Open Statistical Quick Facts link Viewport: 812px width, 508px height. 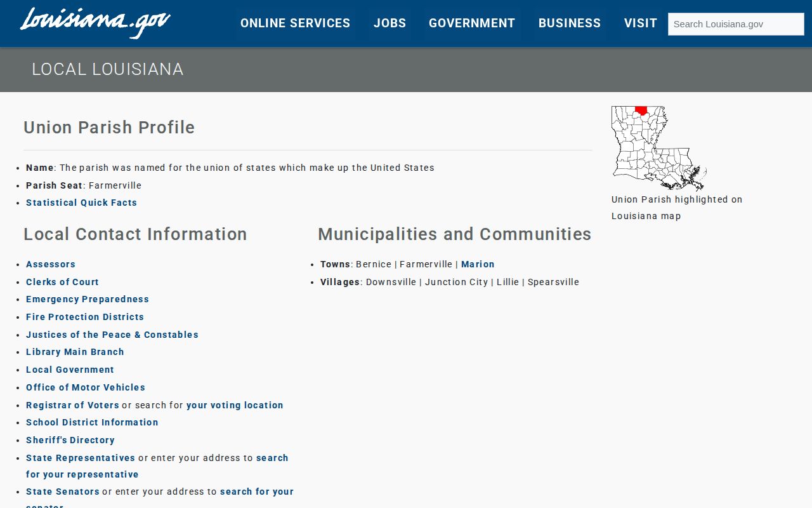[81, 203]
